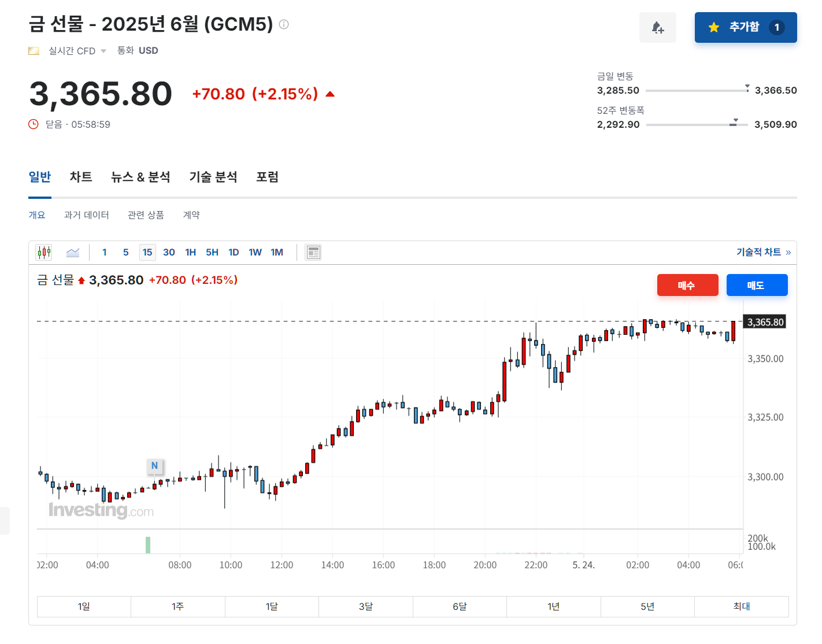Click the info icon next to GCM5 title
Viewport: 822px width, 644px height.
[283, 24]
